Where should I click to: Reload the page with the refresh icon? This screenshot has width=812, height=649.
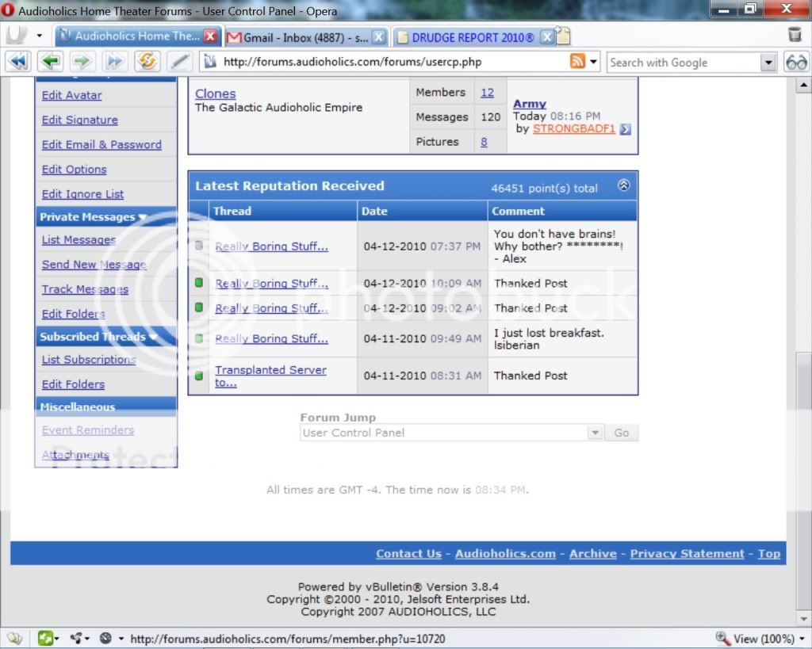tap(147, 62)
